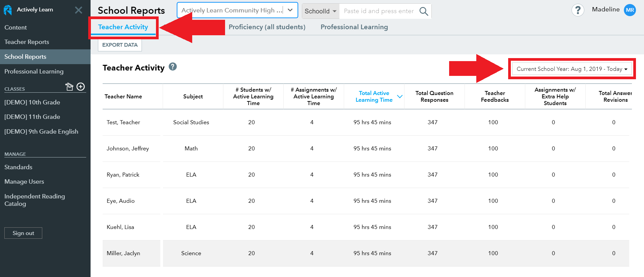644x277 pixels.
Task: Open Content in the sidebar
Action: point(15,28)
